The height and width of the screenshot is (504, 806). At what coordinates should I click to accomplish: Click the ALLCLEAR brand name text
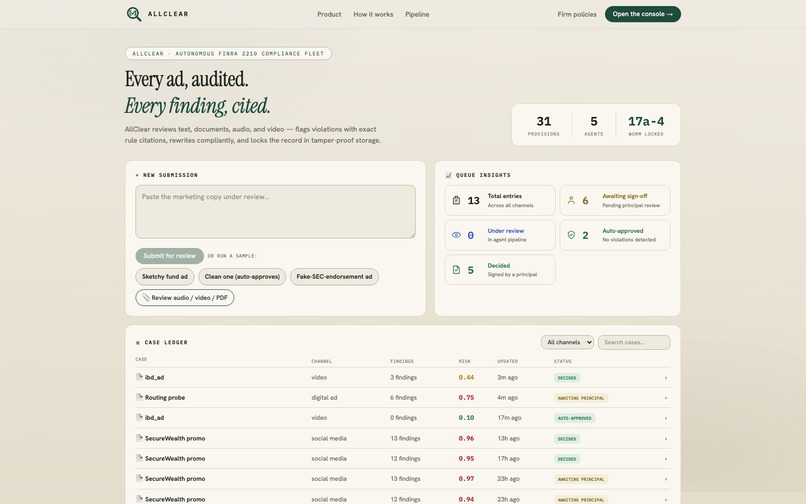[168, 14]
